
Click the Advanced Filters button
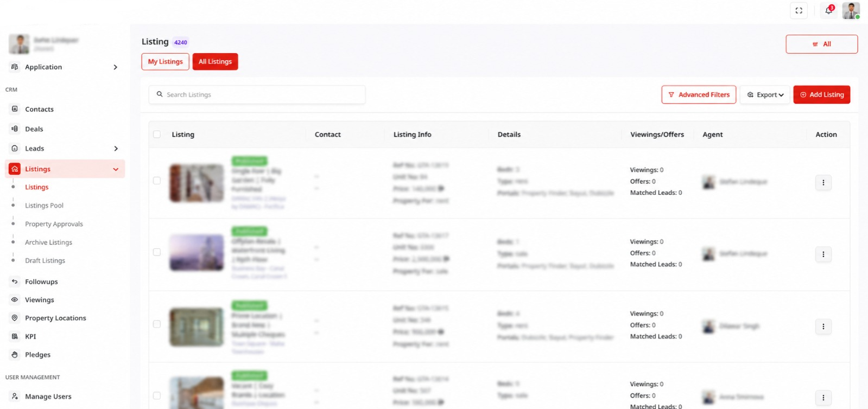point(699,94)
